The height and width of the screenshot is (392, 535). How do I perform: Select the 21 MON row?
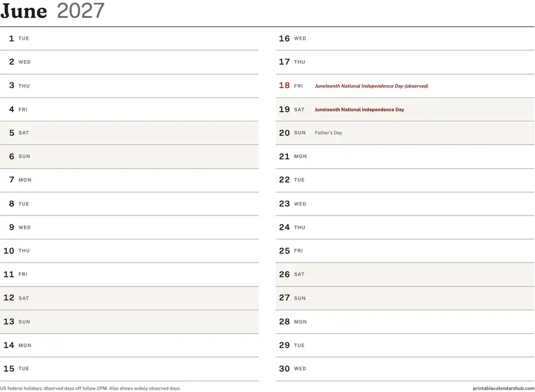pos(405,157)
